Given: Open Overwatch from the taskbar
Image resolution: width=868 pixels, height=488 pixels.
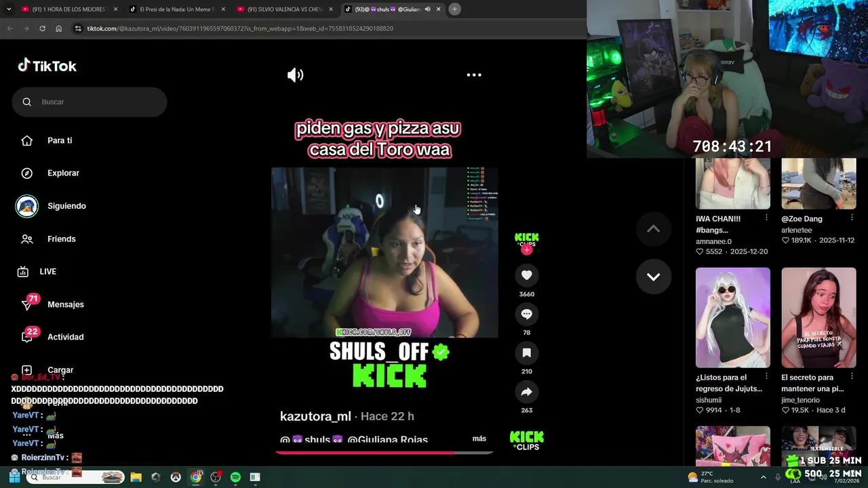Looking at the screenshot, I should click(x=176, y=477).
